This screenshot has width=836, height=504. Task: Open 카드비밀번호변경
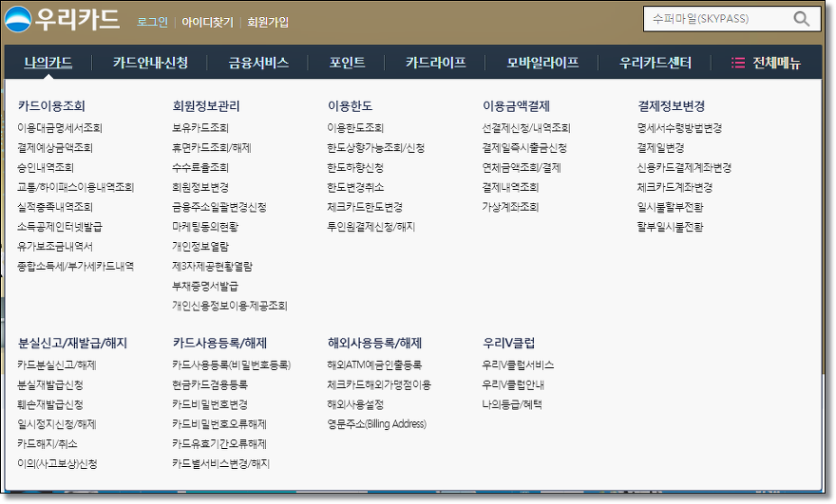(x=210, y=404)
